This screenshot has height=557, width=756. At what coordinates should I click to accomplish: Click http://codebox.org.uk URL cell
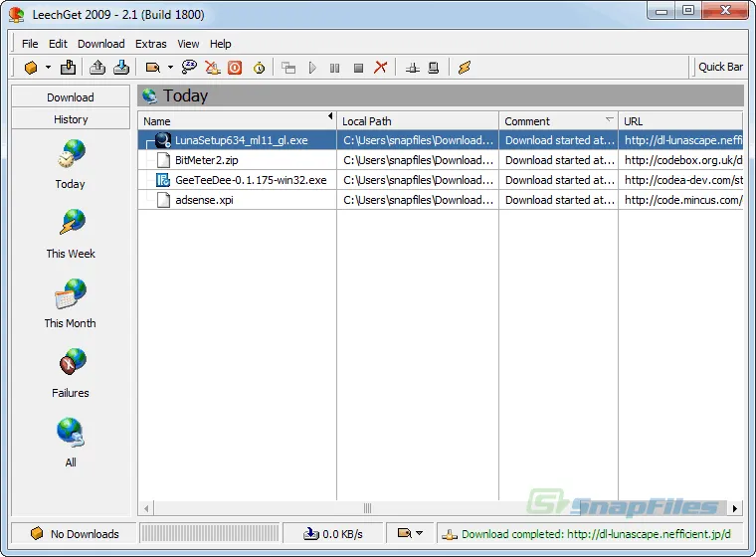point(680,160)
